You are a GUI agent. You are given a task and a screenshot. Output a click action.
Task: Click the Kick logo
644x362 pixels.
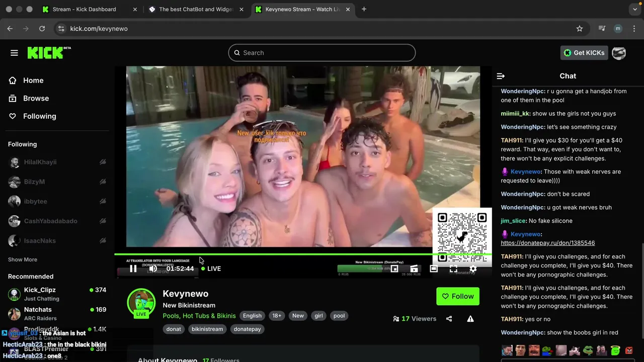(49, 52)
